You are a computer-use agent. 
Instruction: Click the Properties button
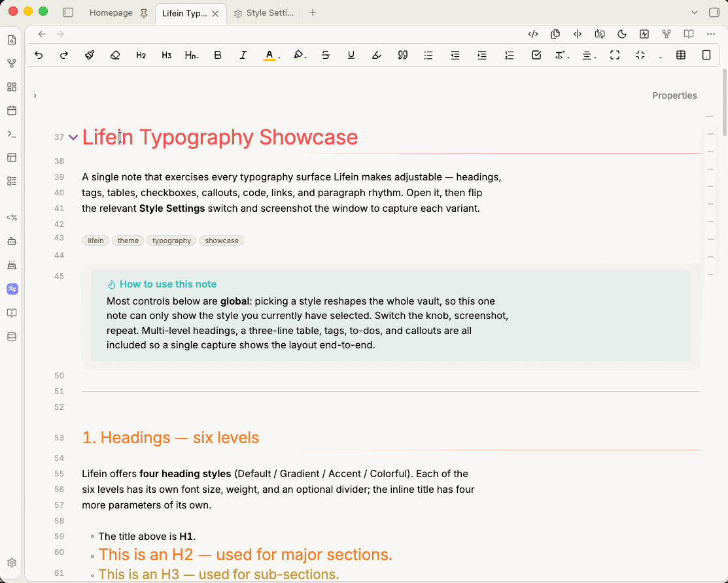[x=674, y=95]
